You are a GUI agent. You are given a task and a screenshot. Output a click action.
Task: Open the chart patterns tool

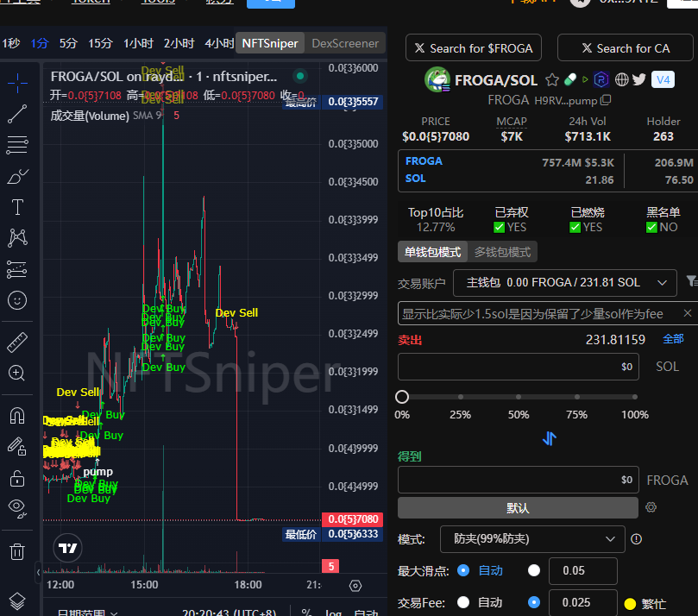17,237
